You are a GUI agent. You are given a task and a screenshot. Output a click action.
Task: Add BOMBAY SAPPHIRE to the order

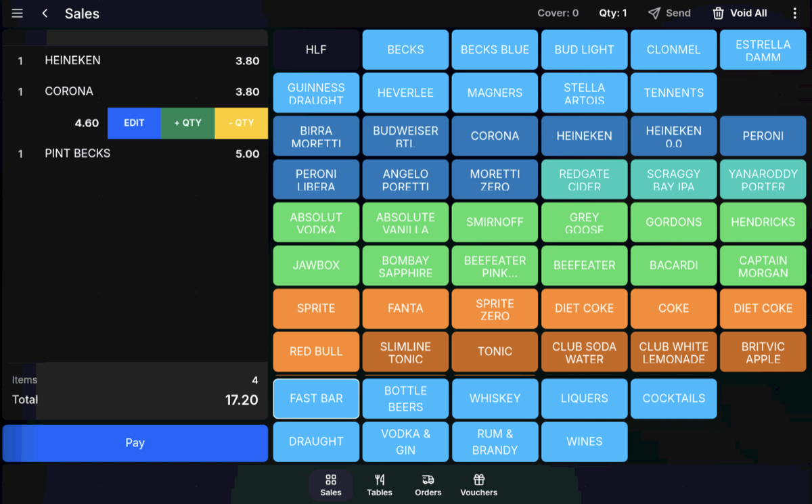pyautogui.click(x=405, y=266)
